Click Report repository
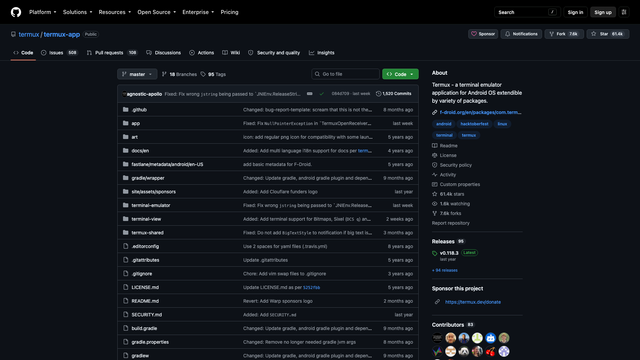640x360 pixels. (x=451, y=223)
